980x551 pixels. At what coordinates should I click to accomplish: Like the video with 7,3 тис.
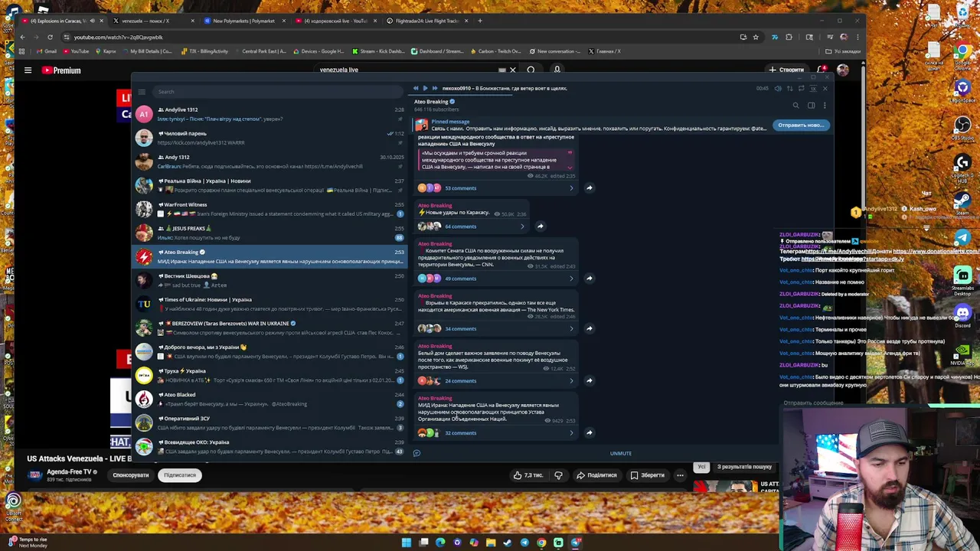[x=529, y=475]
